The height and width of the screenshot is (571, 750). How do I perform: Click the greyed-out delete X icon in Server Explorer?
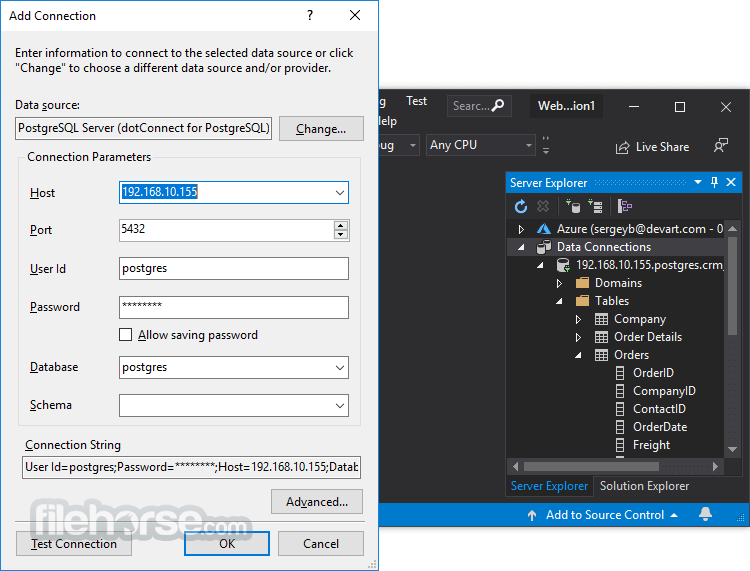coord(543,207)
